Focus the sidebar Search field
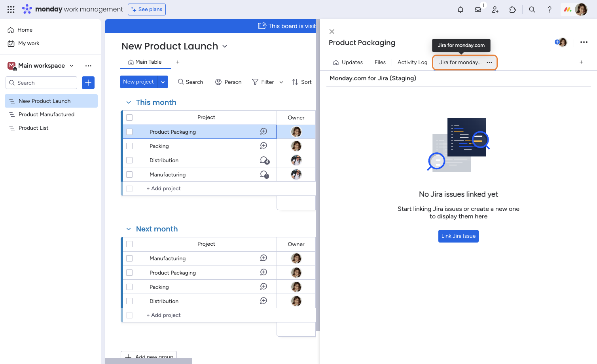 point(41,83)
